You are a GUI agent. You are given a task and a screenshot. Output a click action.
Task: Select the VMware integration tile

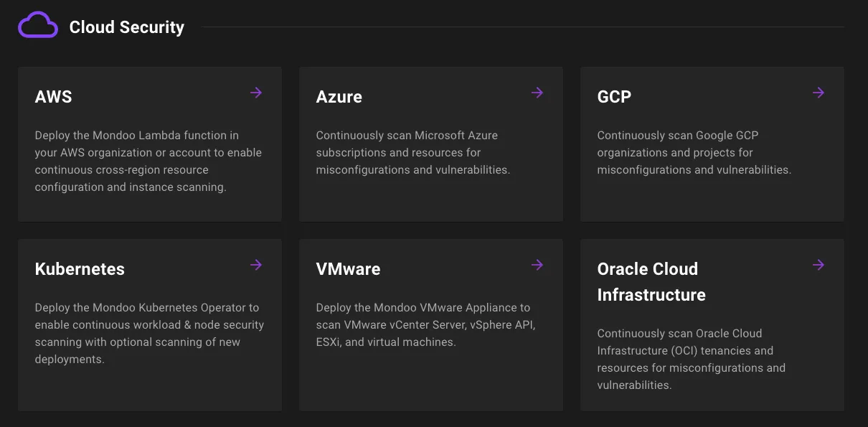pos(430,324)
